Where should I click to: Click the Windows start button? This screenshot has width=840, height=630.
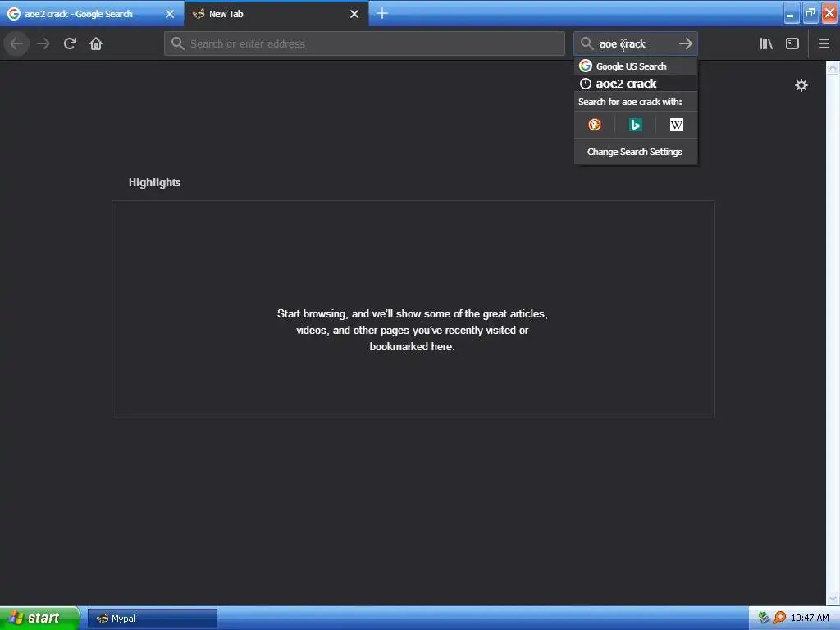pos(39,619)
